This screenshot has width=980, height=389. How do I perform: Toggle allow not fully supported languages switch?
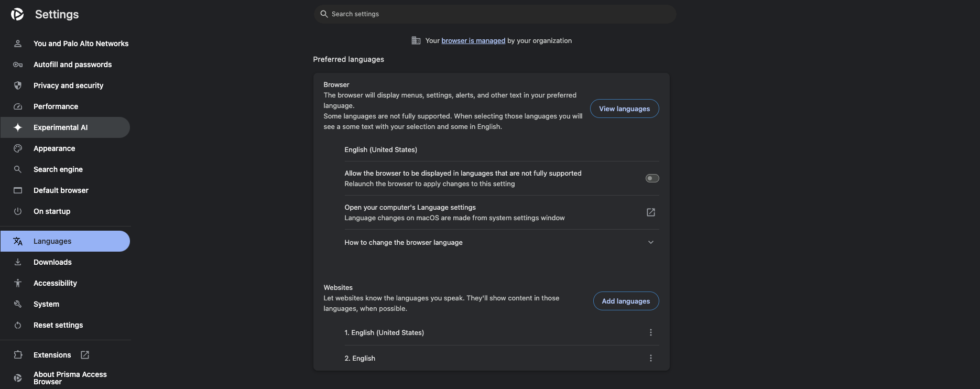click(x=652, y=178)
